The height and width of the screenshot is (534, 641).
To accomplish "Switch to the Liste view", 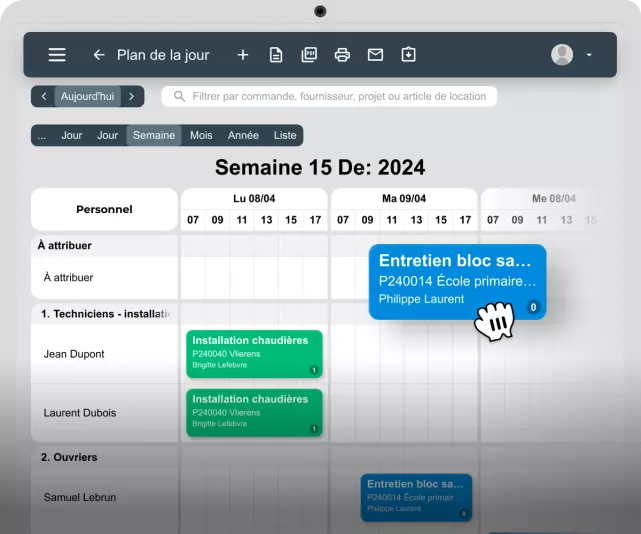I will click(285, 135).
